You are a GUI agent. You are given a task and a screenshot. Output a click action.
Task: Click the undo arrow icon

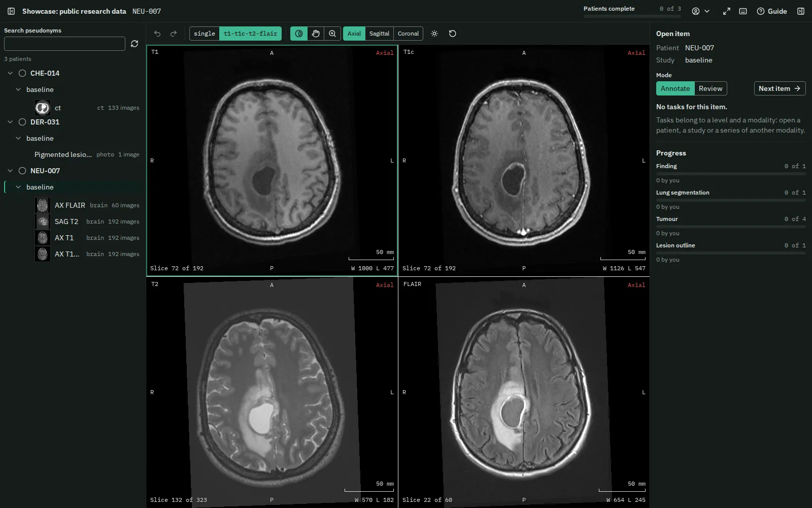[x=157, y=34]
